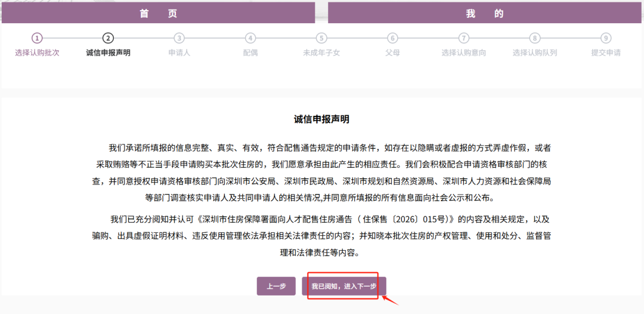The width and height of the screenshot is (644, 314).
Task: Click the paragraph beginning 我们承诺所填报的信息完整
Action: [x=321, y=173]
